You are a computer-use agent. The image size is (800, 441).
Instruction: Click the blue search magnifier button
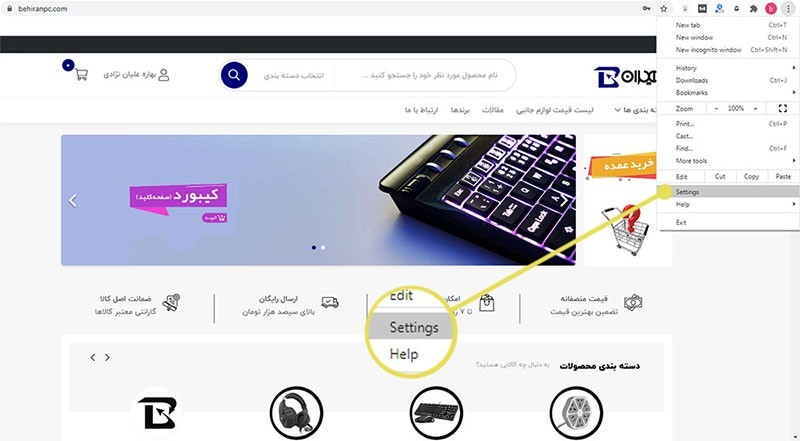coord(234,75)
